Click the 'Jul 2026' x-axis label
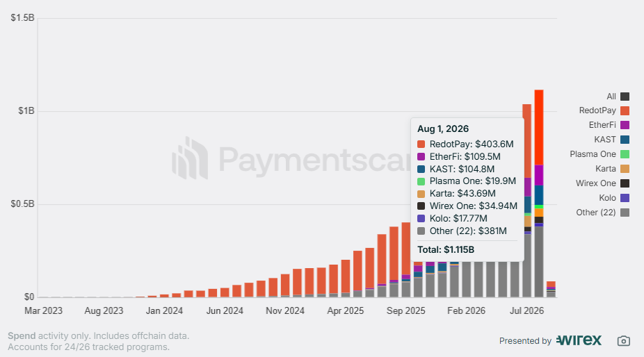Screen dimensions: 644x357 click(526, 311)
